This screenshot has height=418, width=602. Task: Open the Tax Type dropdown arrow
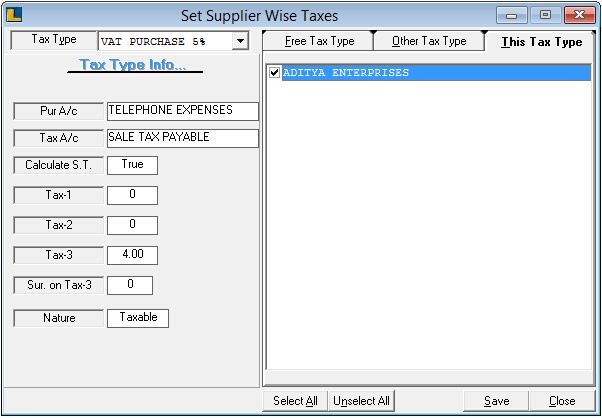240,42
